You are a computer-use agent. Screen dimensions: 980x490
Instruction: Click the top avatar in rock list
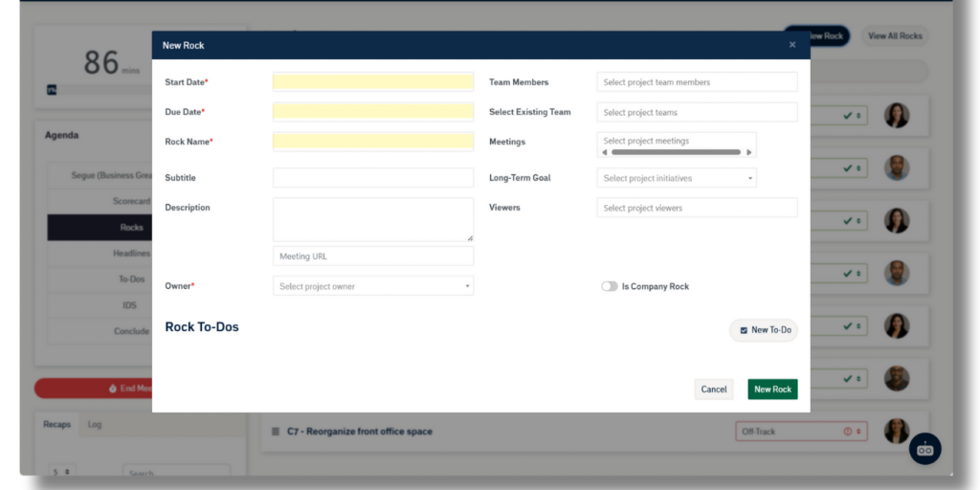(x=896, y=116)
